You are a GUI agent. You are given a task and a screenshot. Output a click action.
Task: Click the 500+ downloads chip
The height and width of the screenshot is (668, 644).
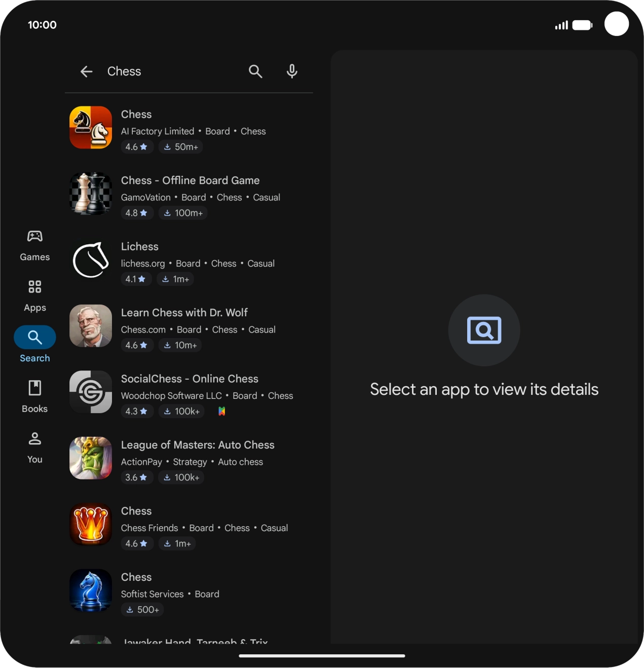142,610
